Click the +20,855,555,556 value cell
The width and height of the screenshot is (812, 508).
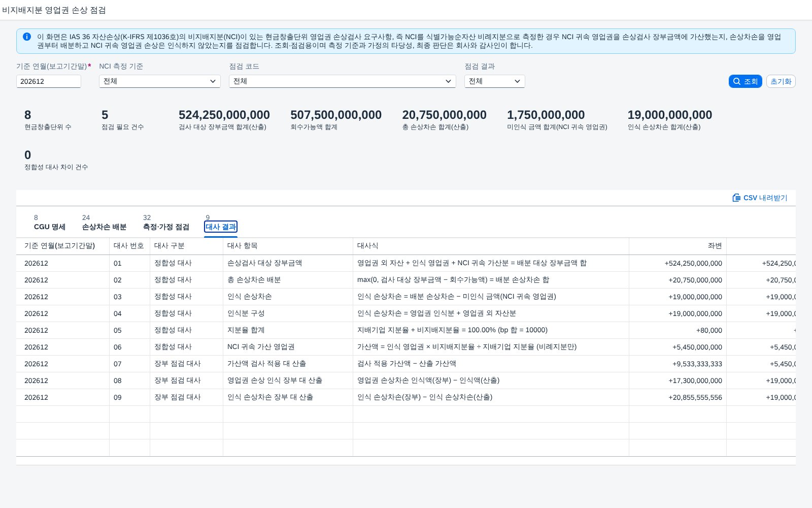[678, 397]
